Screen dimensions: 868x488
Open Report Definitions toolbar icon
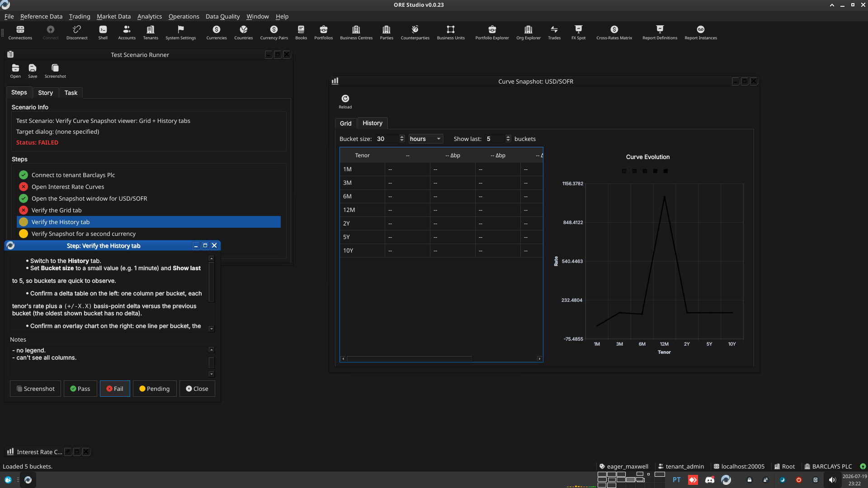660,32
